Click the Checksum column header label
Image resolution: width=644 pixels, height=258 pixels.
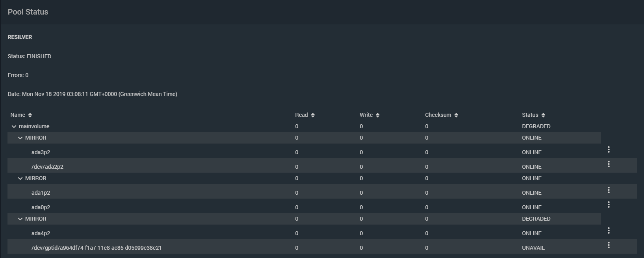pos(438,115)
